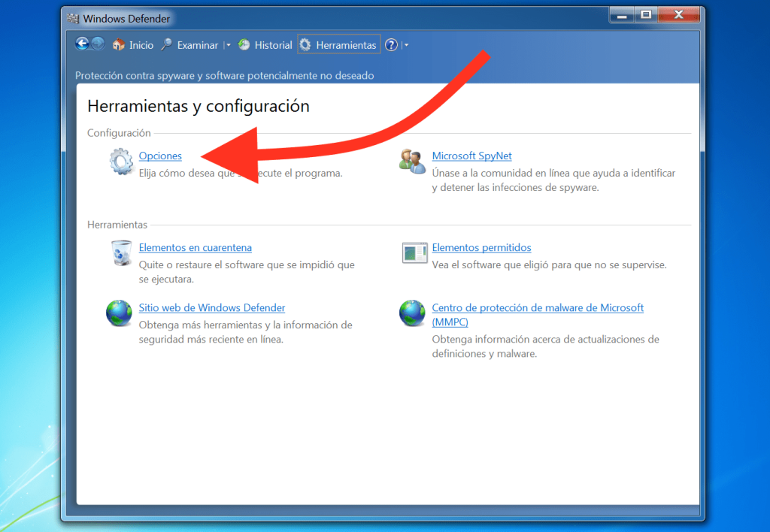The height and width of the screenshot is (532, 770).
Task: Expand the help options dropdown arrow
Action: (406, 44)
